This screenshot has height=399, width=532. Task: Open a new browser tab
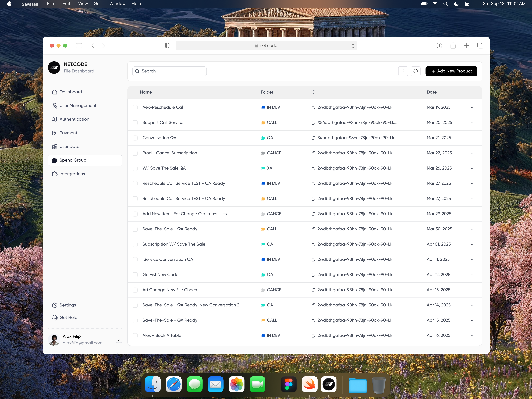[x=466, y=45]
